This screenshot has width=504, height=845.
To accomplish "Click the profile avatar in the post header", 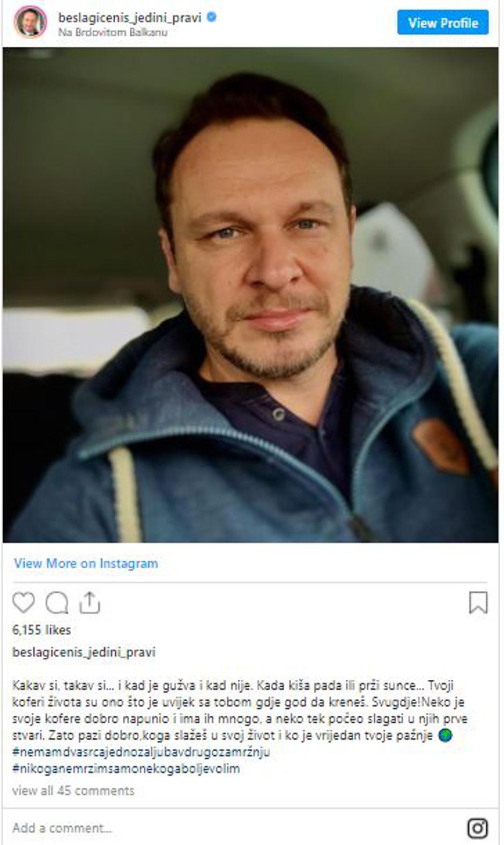I will [x=30, y=22].
